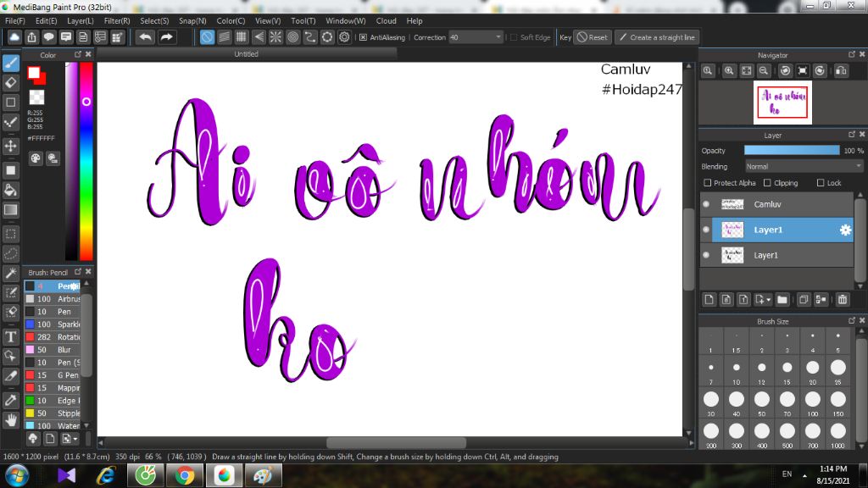Click the Reset button

click(592, 37)
